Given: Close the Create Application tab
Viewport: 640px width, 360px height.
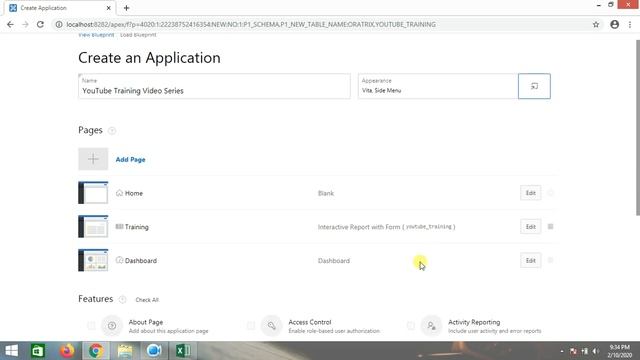Looking at the screenshot, I should [x=109, y=8].
